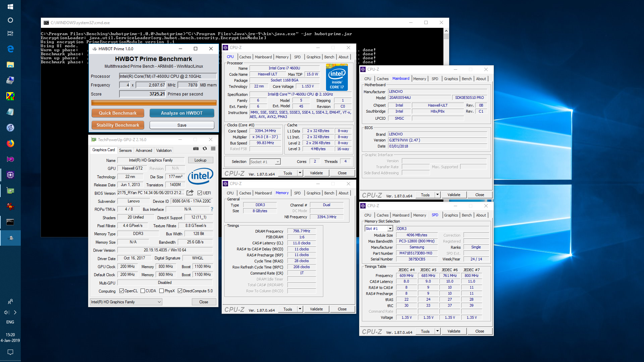Open the blue S circular taskbar app
The height and width of the screenshot is (362, 644).
[10, 128]
